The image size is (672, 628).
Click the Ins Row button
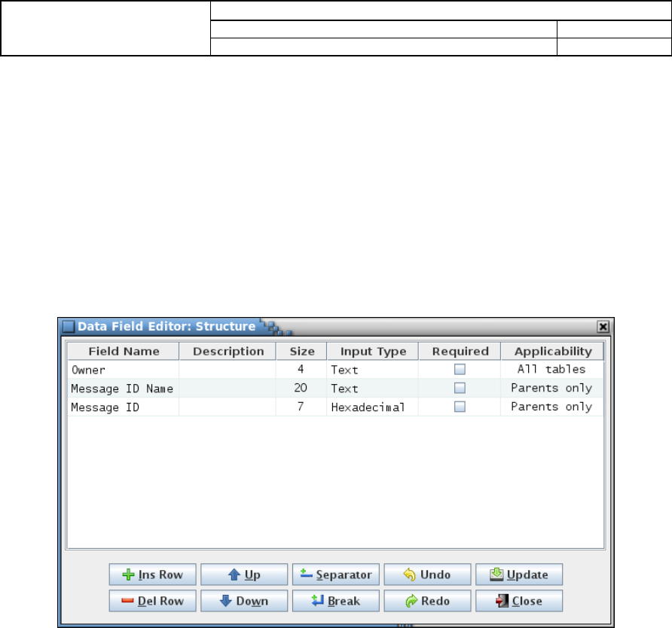click(153, 574)
